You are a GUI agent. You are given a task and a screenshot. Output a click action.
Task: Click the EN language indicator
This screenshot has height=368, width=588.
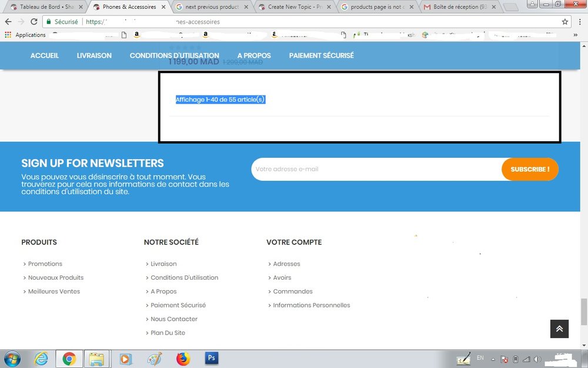[x=480, y=358]
